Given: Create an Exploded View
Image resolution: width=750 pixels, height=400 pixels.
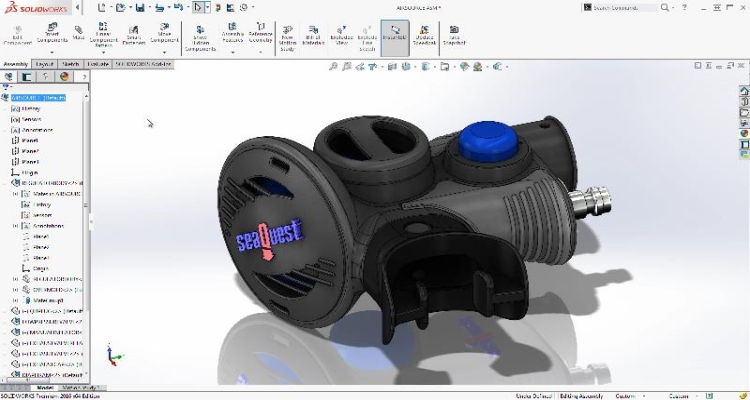Looking at the screenshot, I should (341, 36).
